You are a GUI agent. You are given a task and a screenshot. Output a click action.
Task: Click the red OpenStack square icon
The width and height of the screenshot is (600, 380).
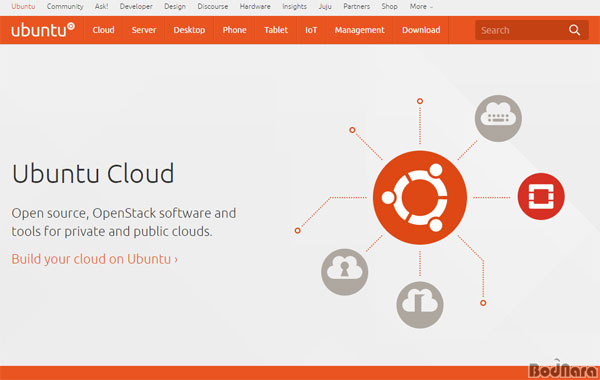coord(541,196)
